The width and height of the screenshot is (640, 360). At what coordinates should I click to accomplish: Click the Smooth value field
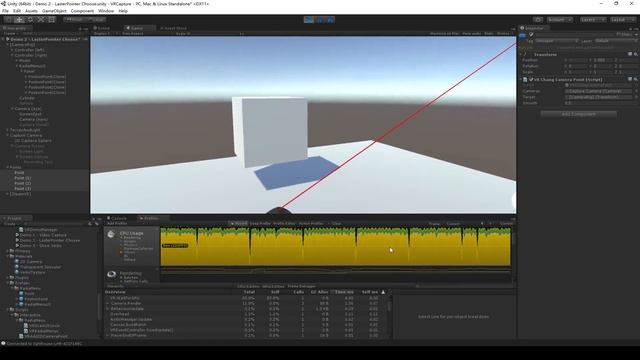tap(600, 103)
